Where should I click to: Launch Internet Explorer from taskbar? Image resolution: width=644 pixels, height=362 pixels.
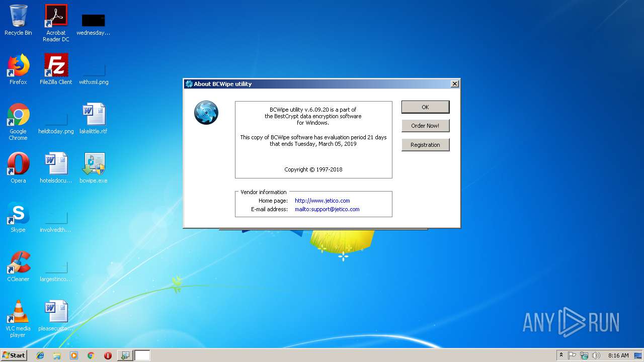(40, 355)
